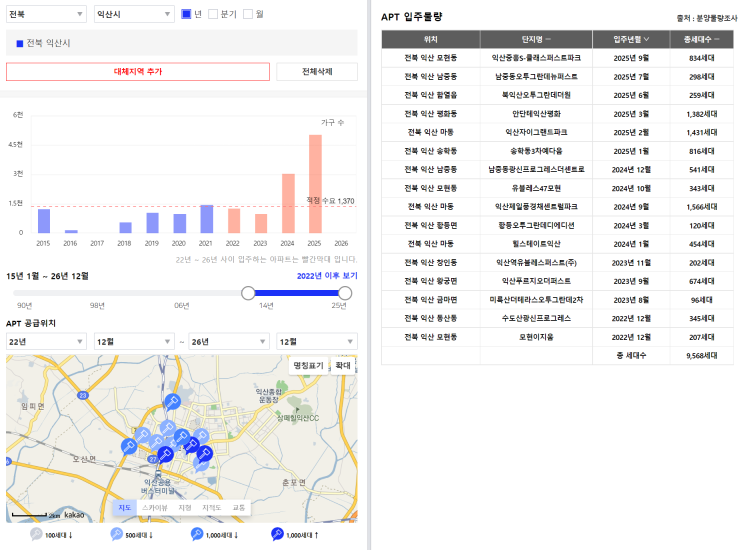Click the blue square legend for 전북 익산시
The image size is (743, 550).
point(20,44)
